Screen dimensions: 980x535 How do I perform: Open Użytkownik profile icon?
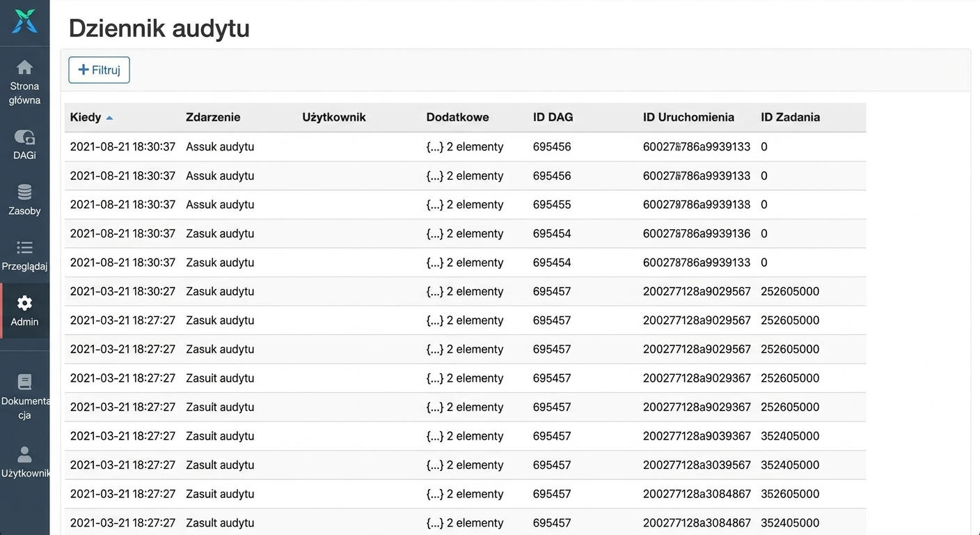coord(24,454)
